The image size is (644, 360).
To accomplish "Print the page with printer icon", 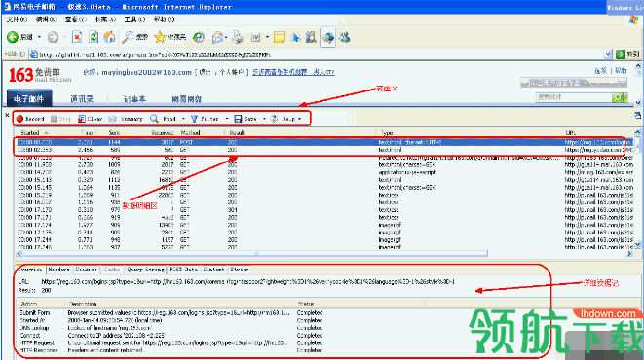I will tap(238, 37).
